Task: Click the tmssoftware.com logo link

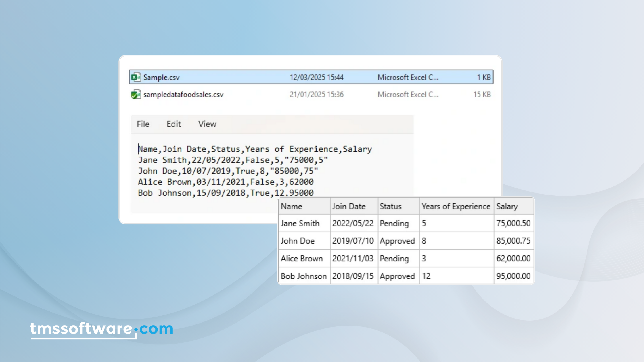Action: pos(101,328)
